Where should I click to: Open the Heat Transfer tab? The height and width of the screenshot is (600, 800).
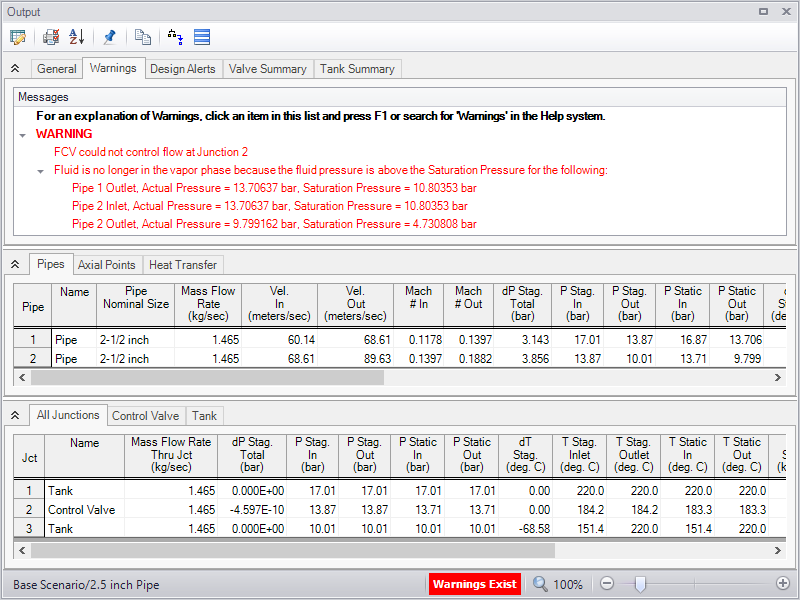pyautogui.click(x=185, y=265)
